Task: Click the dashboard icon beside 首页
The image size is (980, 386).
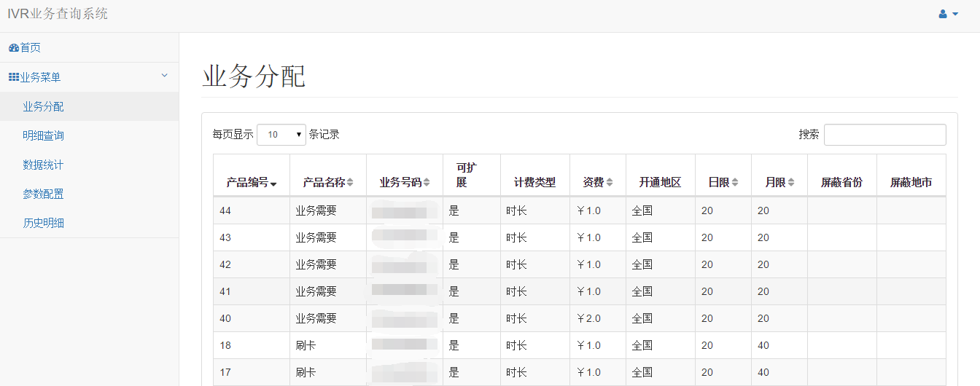Action: click(13, 48)
